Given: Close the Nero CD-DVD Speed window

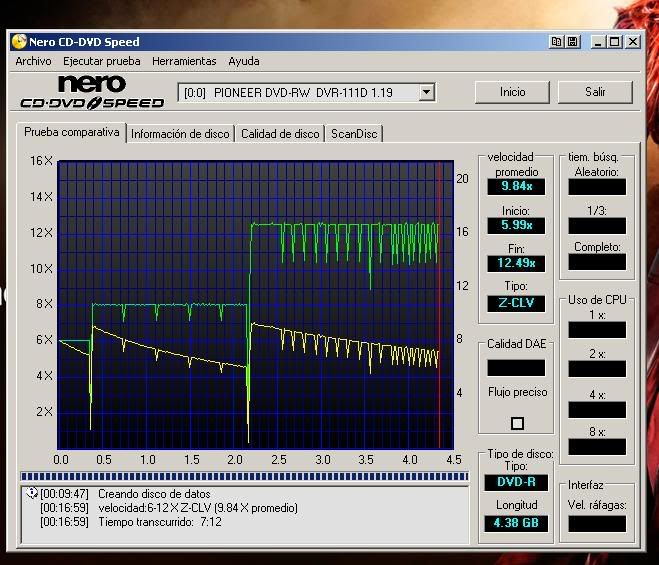Looking at the screenshot, I should point(633,42).
